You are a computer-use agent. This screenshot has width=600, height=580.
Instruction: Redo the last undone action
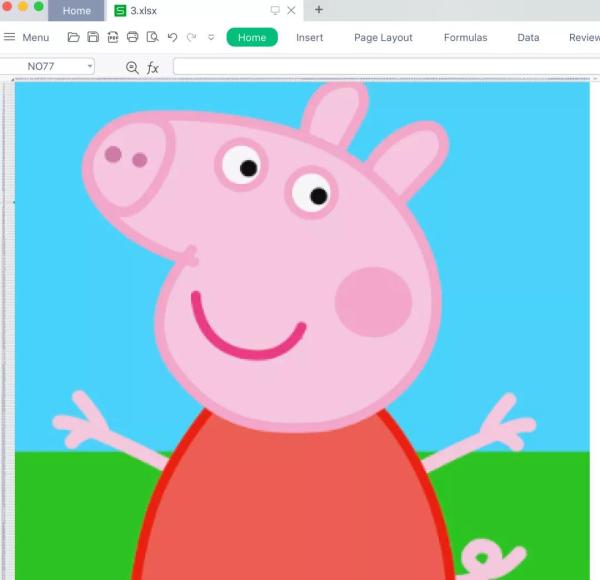(191, 37)
